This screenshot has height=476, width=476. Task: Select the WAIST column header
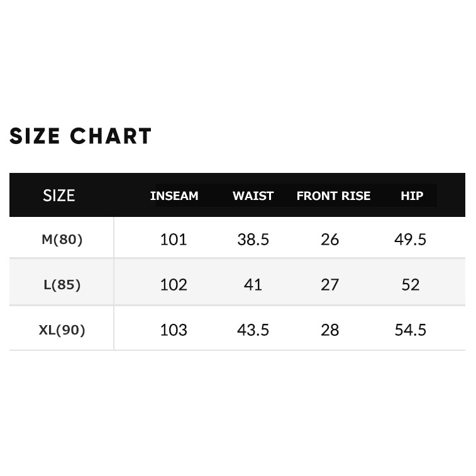(x=253, y=196)
